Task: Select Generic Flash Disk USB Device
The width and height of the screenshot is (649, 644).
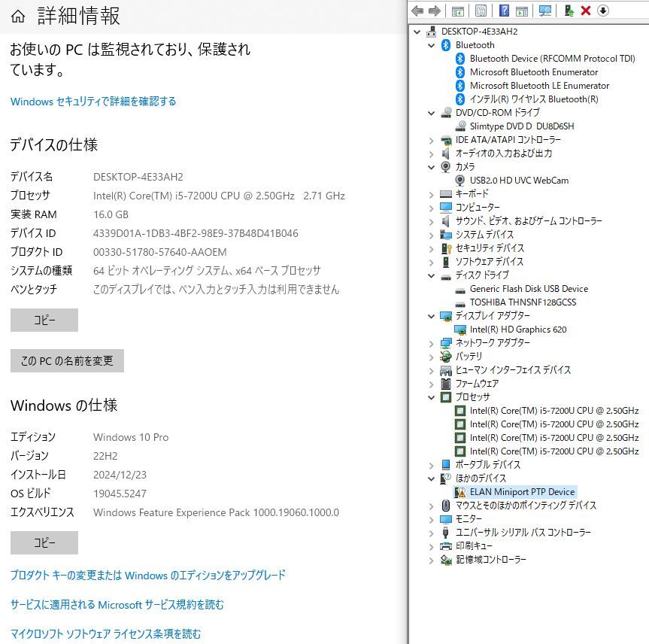Action: 529,289
